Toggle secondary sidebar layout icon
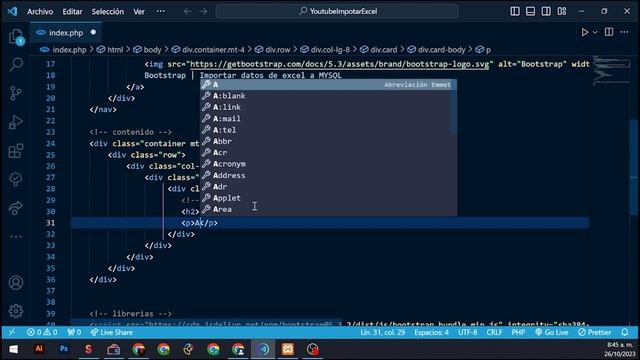This screenshot has width=640, height=360. (x=546, y=11)
